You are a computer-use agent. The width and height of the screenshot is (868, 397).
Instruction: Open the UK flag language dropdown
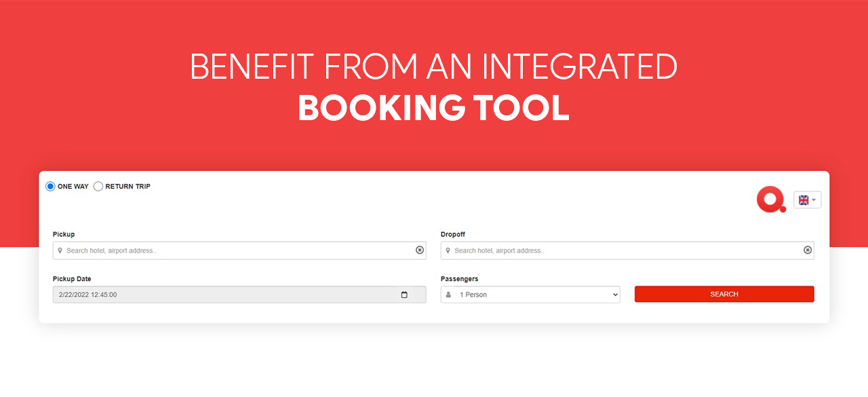tap(807, 200)
